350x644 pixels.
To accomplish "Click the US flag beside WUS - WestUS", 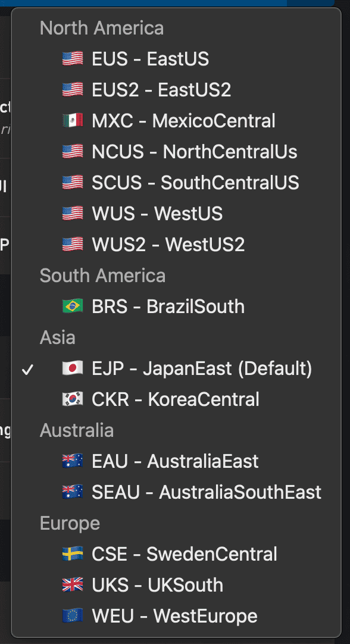I will [x=73, y=214].
